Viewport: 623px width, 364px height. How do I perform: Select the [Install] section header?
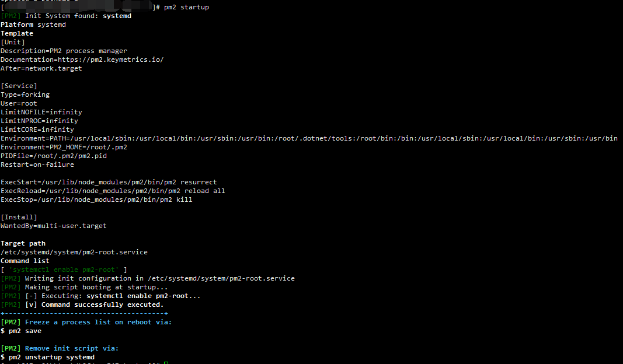[19, 217]
